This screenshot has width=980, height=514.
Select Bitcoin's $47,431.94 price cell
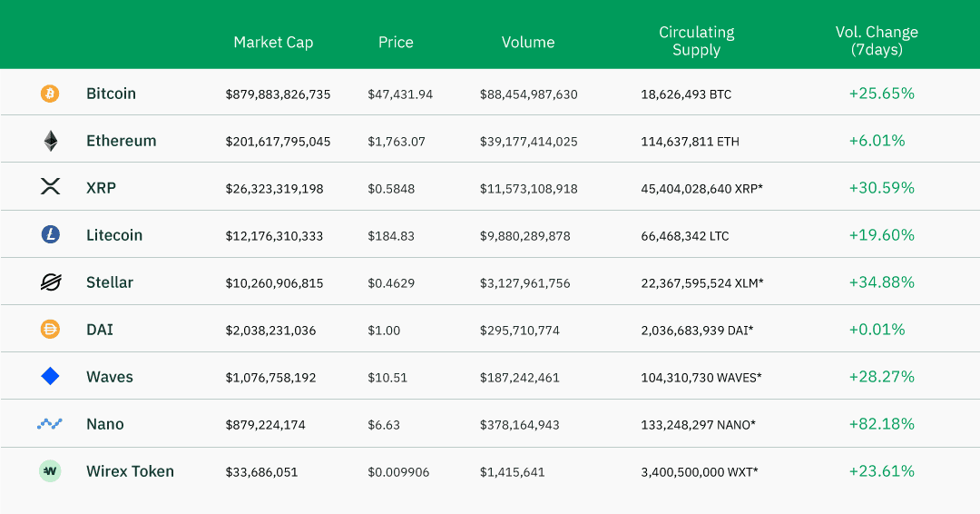tap(400, 94)
